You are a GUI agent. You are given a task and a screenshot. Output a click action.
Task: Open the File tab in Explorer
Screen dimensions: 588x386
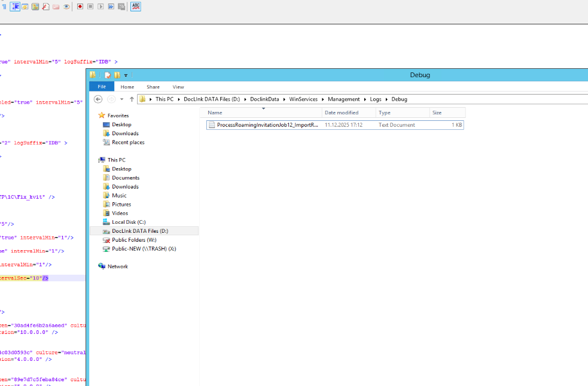(102, 87)
